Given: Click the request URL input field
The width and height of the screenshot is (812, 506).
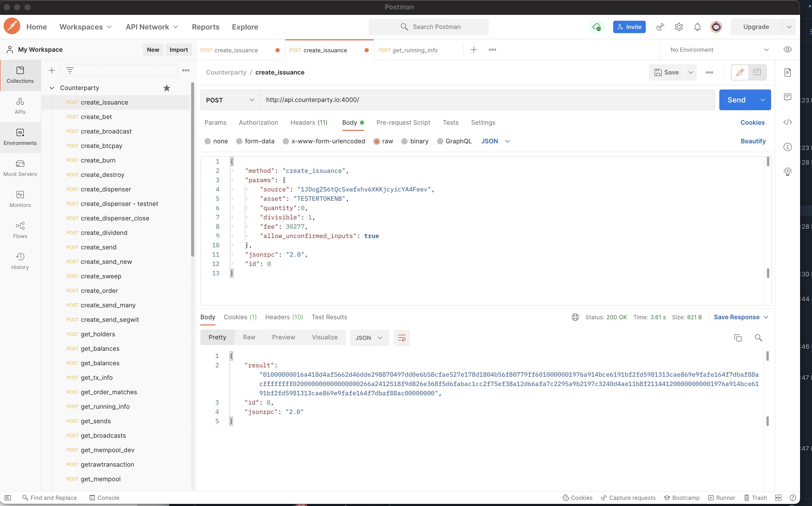Looking at the screenshot, I should pos(487,100).
